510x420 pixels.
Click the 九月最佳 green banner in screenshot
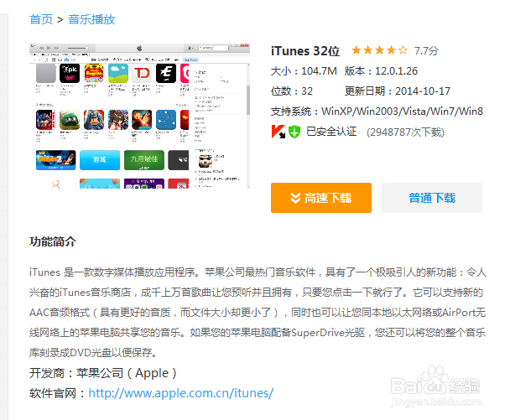[144, 159]
